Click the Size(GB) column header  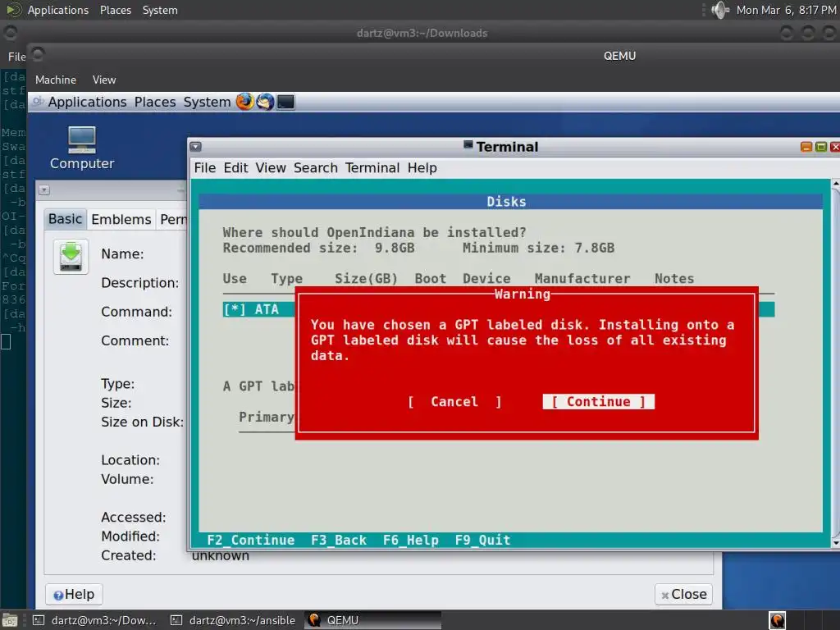tap(367, 279)
